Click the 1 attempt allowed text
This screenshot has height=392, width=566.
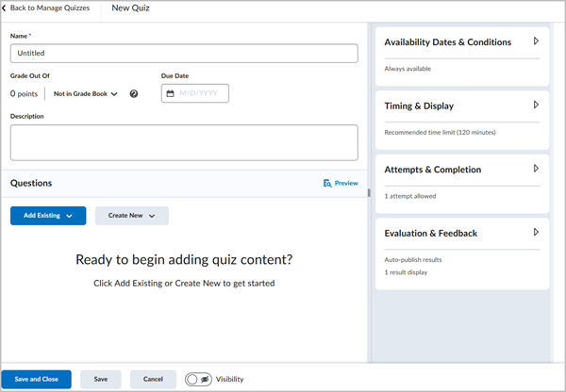click(410, 196)
